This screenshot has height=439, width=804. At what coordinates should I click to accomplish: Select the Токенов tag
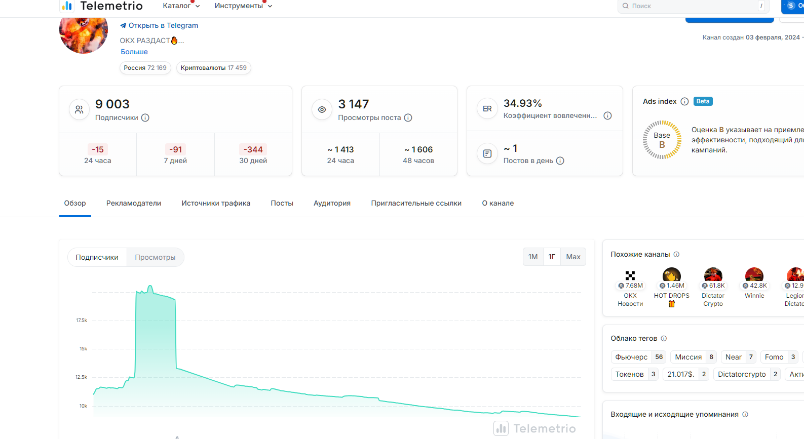[635, 374]
